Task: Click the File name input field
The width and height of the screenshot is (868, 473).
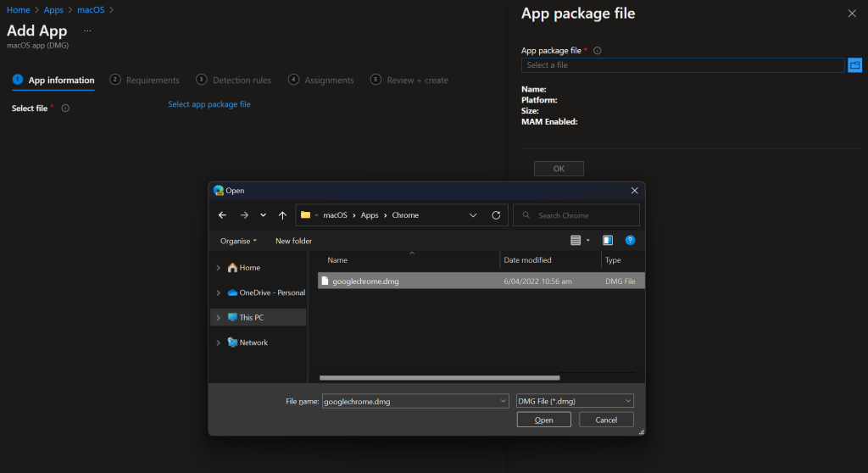Action: 410,401
